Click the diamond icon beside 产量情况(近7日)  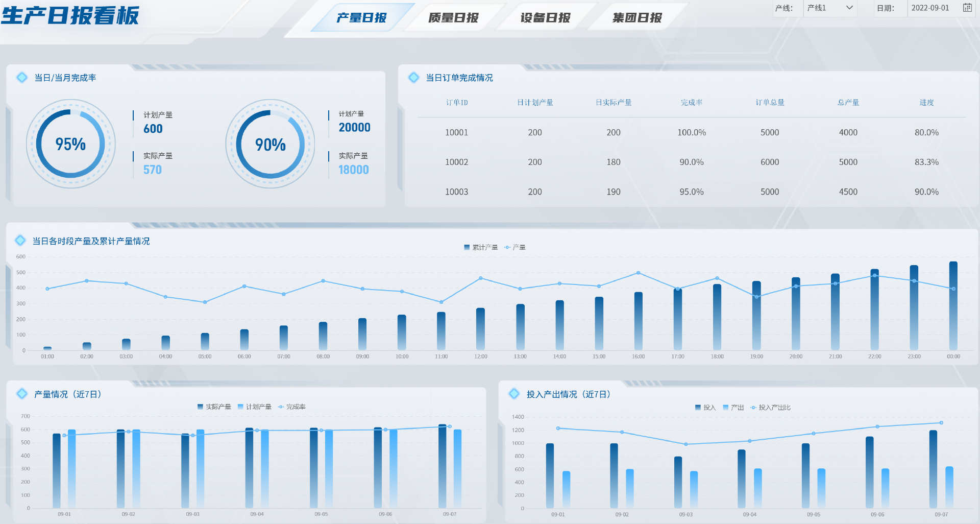click(x=22, y=394)
